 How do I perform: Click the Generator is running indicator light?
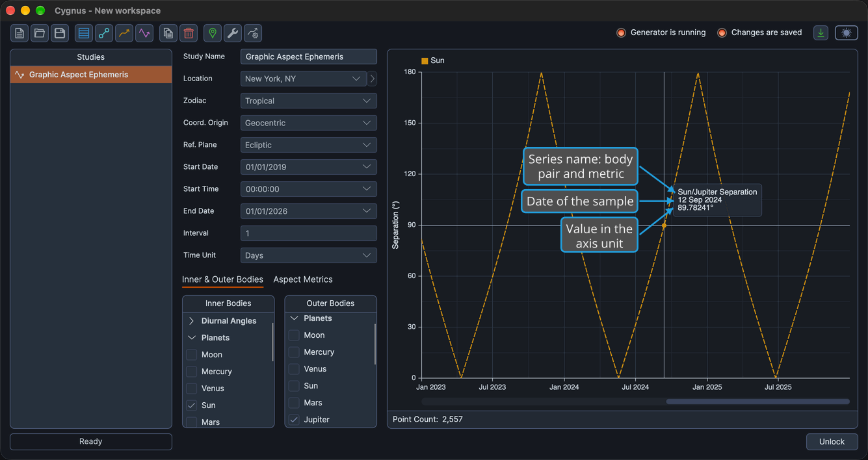[x=621, y=33]
